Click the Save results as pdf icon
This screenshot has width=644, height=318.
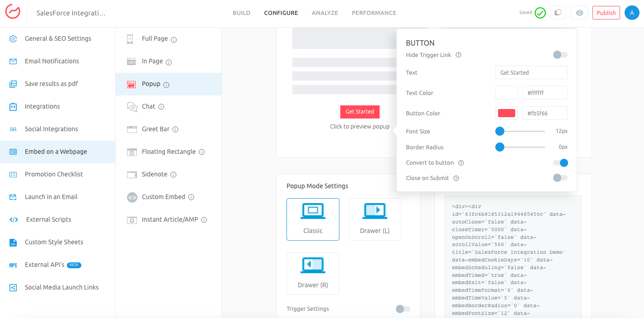point(13,84)
